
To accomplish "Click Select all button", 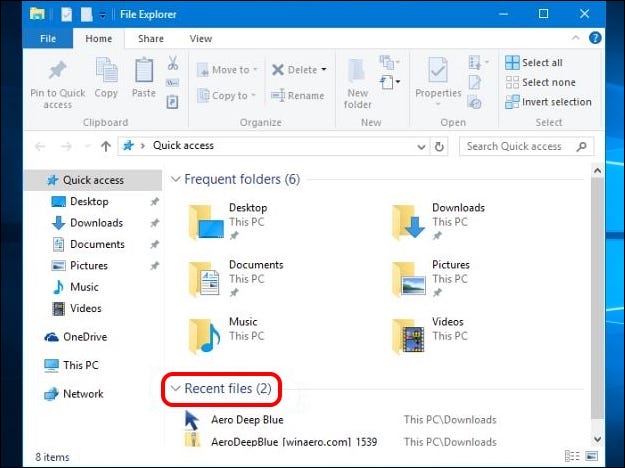I will tap(534, 63).
